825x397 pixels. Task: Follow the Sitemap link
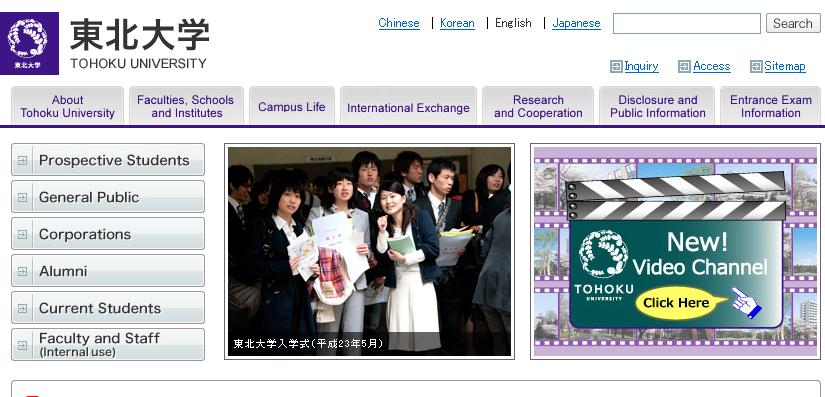(x=784, y=66)
